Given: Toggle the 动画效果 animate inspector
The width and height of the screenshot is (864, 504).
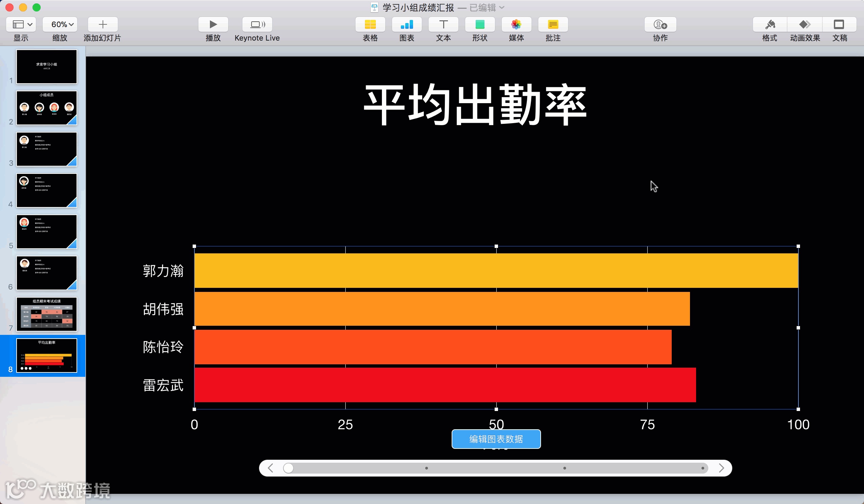Looking at the screenshot, I should pos(805,24).
